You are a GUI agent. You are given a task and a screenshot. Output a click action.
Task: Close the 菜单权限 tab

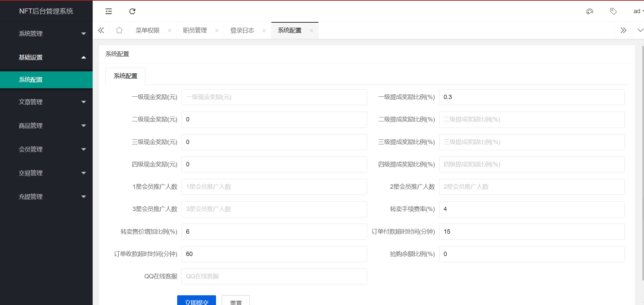169,30
